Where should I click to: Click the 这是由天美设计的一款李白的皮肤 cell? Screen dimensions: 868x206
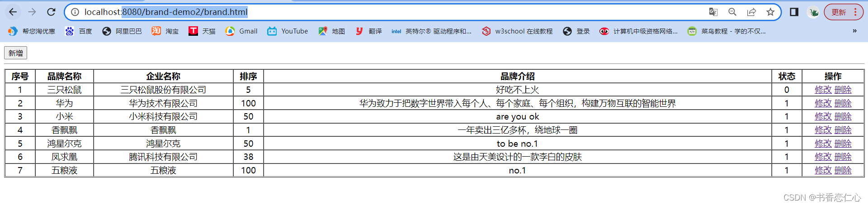518,157
